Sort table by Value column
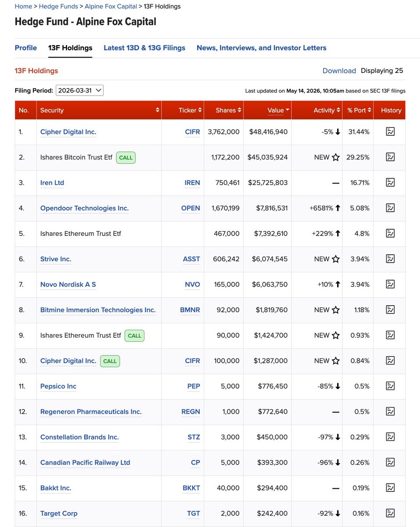420x527 pixels. point(267,110)
